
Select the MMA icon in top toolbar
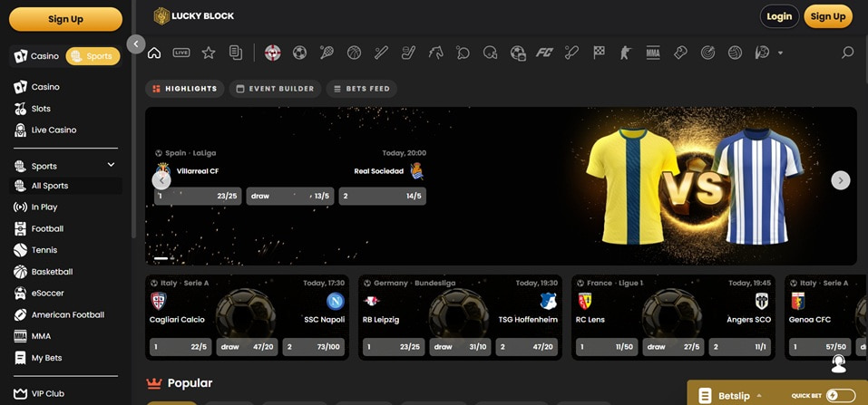coord(653,53)
